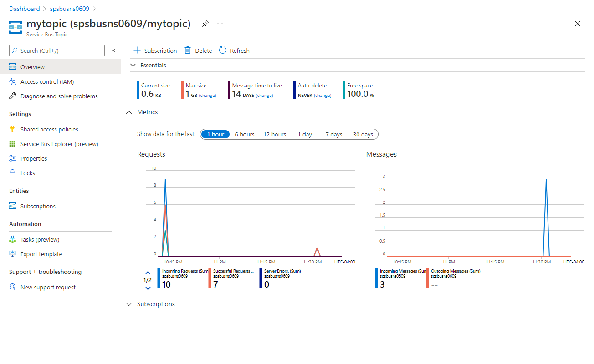This screenshot has height=364, width=594.
Task: Click the Successful Requests orange legend swatch
Action: (x=210, y=278)
